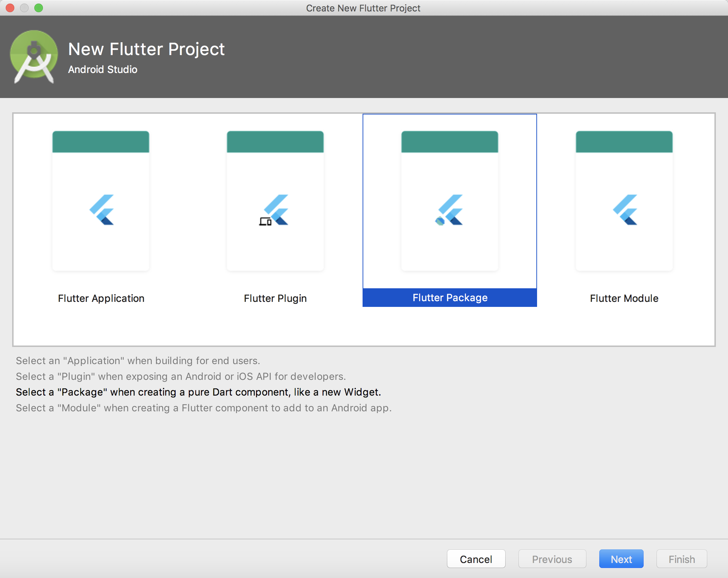728x578 pixels.
Task: Click the Flutter Module logo icon
Action: pyautogui.click(x=625, y=210)
